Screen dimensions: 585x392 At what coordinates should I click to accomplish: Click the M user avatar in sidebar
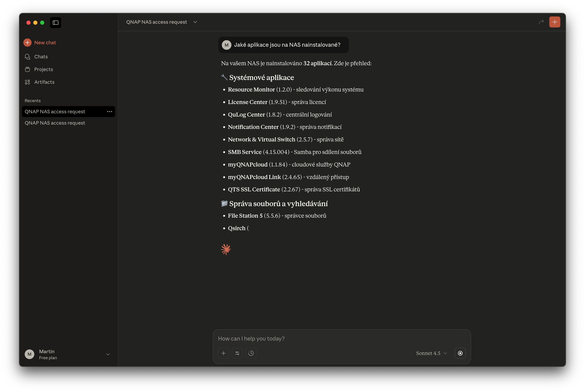coord(30,354)
